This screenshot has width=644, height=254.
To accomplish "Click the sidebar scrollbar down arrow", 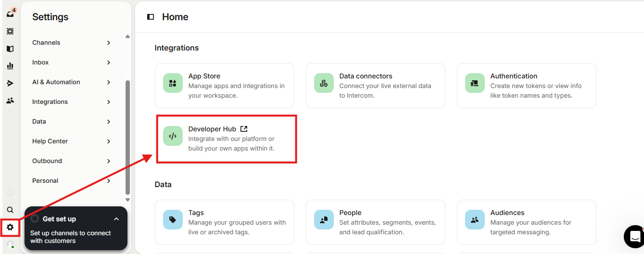I will [127, 200].
